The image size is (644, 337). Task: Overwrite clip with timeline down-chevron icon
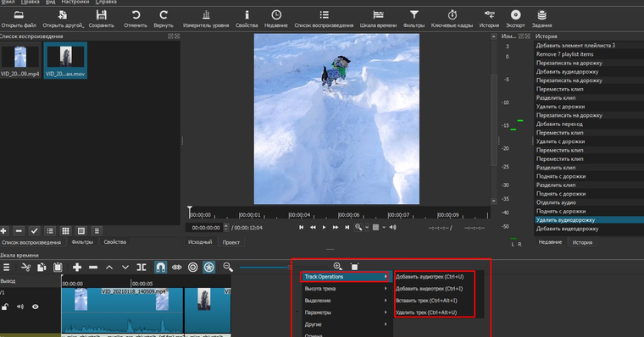tap(125, 268)
